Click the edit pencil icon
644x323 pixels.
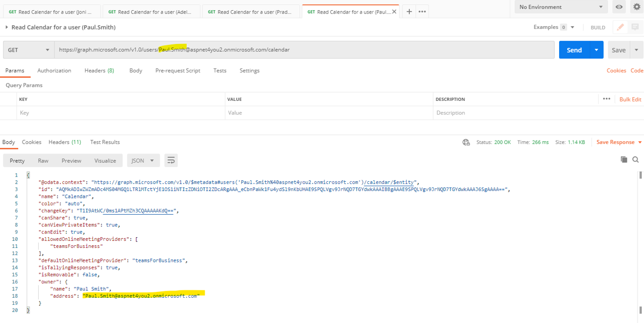(620, 27)
